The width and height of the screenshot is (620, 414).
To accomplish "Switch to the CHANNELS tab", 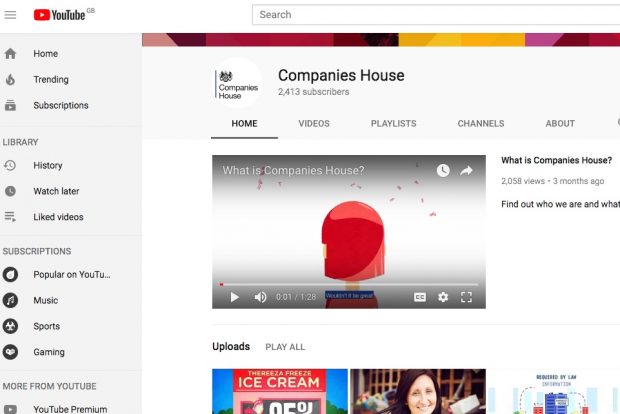I will (x=481, y=124).
